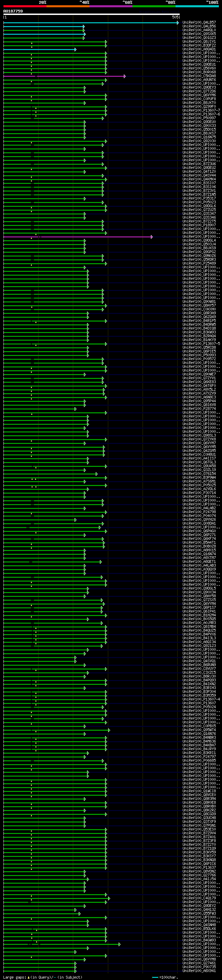
Task: Click the 505 end position on query scale
Action: tap(175, 17)
